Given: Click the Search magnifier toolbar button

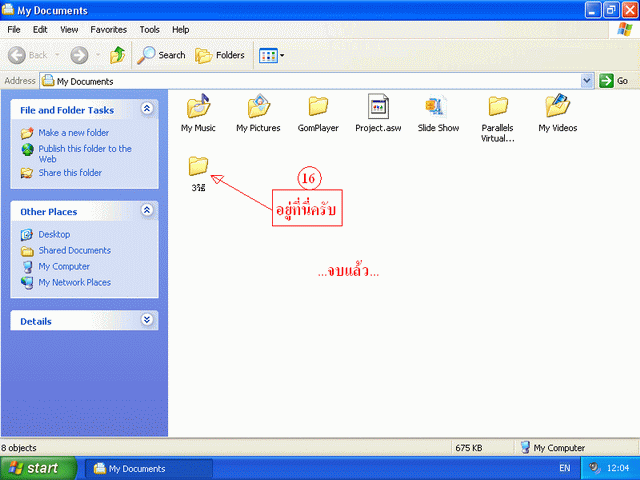Looking at the screenshot, I should tap(161, 55).
